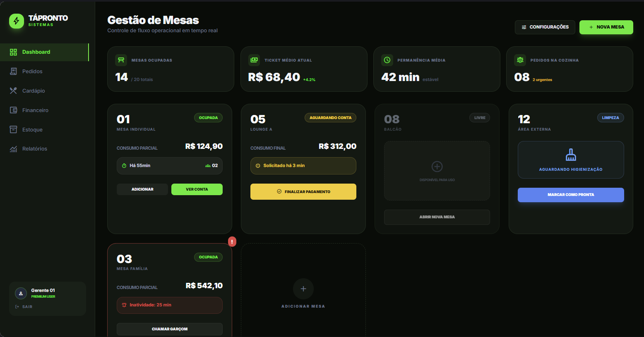Screen dimensions: 644x337
Task: Navigate to Financeiro section
Action: pos(35,110)
